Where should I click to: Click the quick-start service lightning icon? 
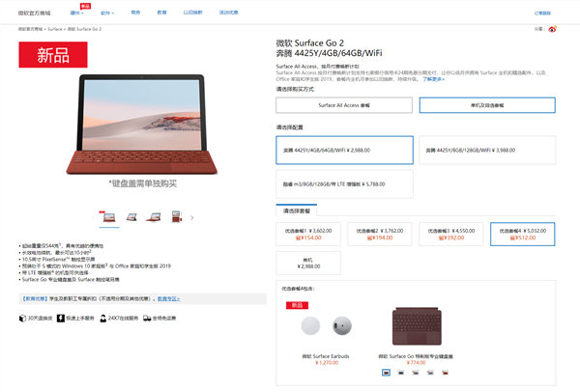[x=61, y=318]
